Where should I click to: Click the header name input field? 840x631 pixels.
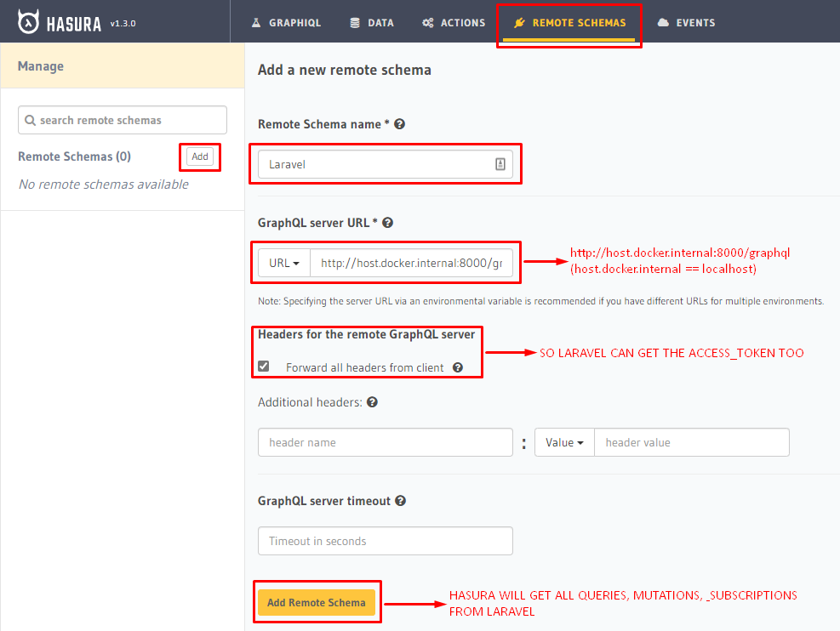click(386, 442)
